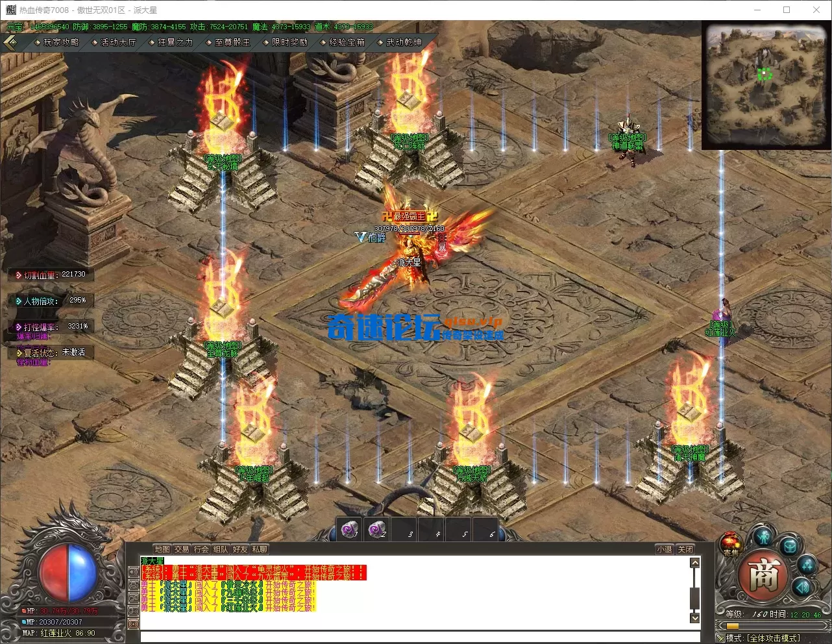832x644 pixels.
Task: Click the 防御 3895-1255 stat
Action: [100, 27]
